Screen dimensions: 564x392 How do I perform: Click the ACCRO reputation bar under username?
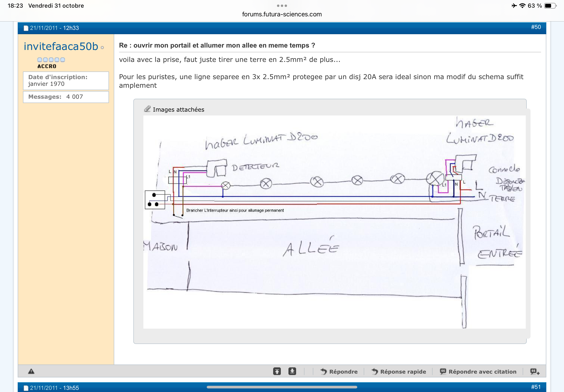(51, 60)
